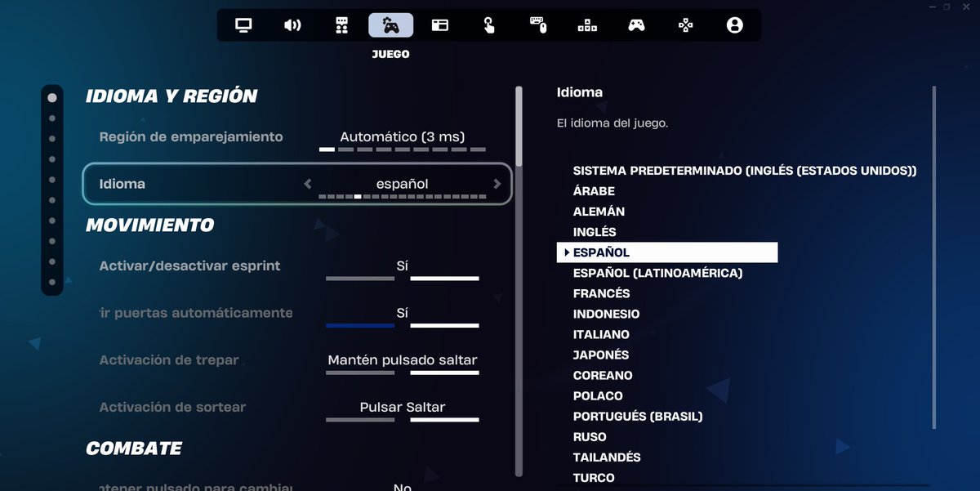Click the IDIOMA Y REGIÓN section header
The image size is (980, 491).
tap(171, 96)
